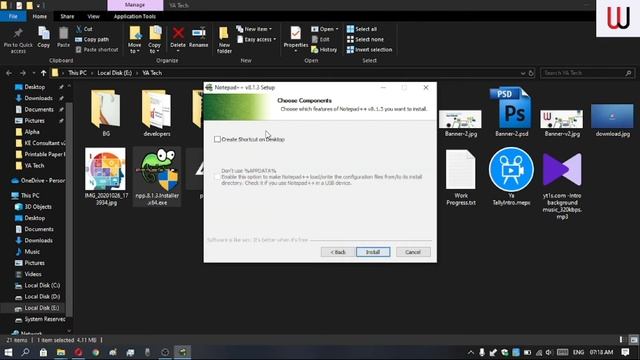Click the Properties ribbon icon

[296, 39]
